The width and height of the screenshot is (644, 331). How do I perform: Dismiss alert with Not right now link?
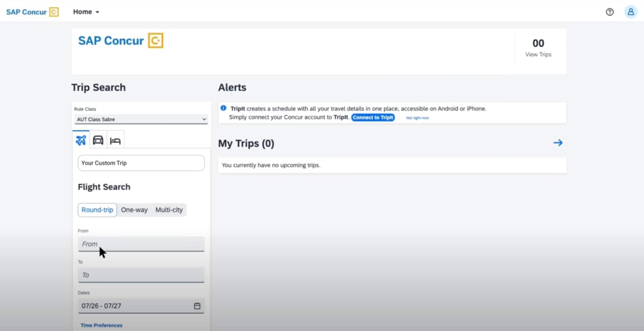pos(417,118)
